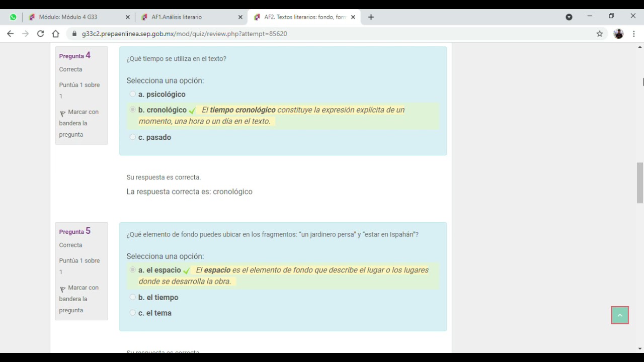Click the Pregunta 4 heading
644x362 pixels.
point(75,55)
